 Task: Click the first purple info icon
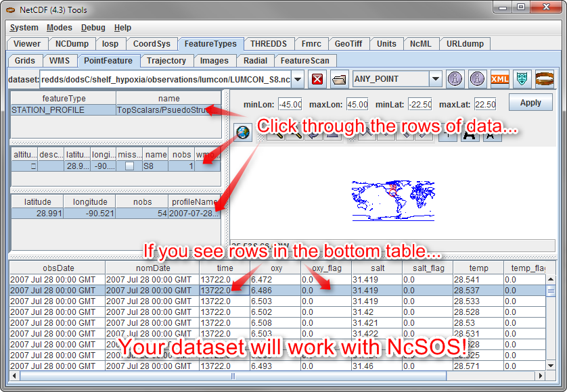(x=455, y=79)
